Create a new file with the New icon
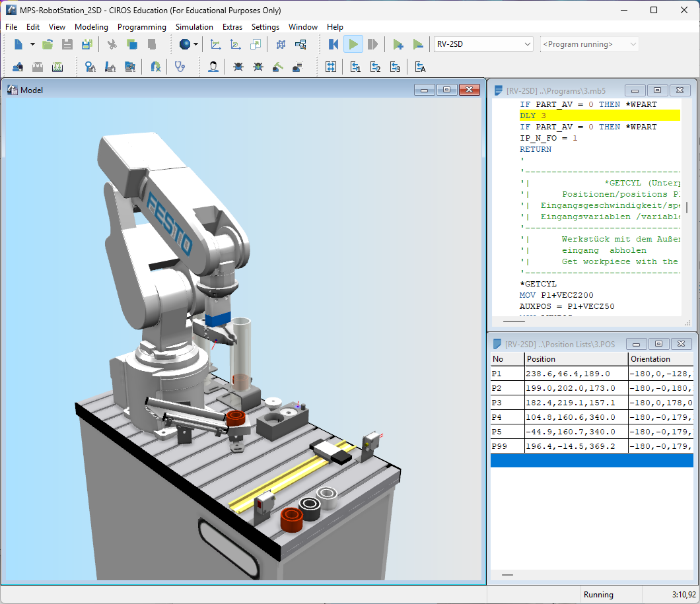The image size is (700, 604). (x=18, y=44)
